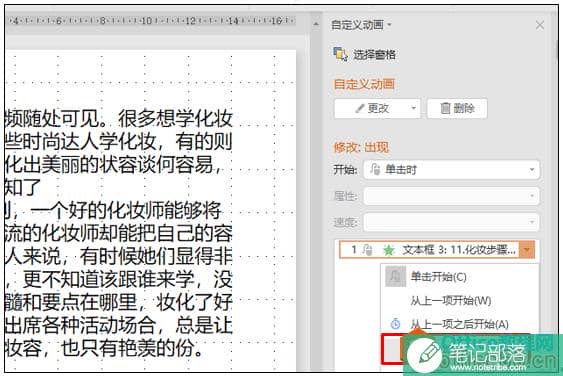The image size is (563, 376).
Task: Click the 删除 delete animation button
Action: point(457,108)
